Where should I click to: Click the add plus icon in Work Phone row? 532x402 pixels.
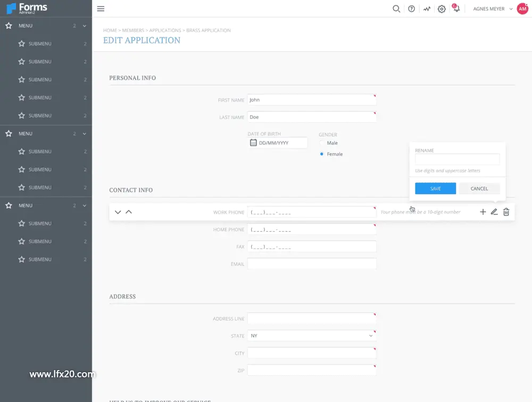point(483,212)
